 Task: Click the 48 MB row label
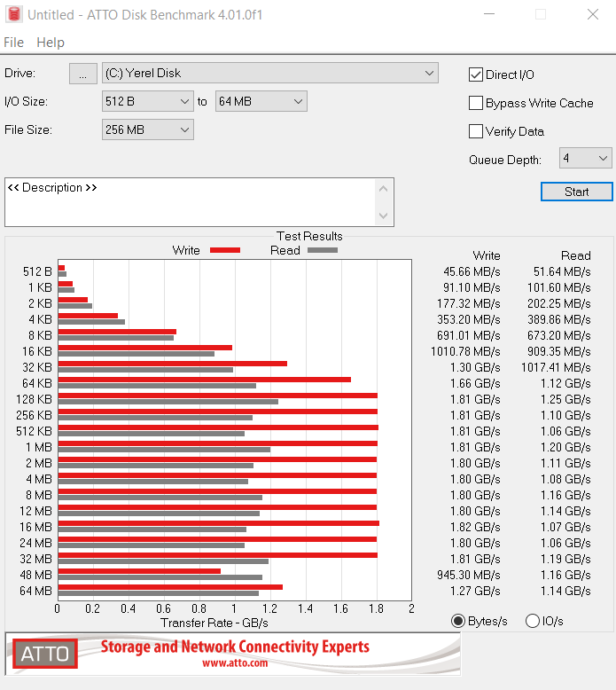coord(35,575)
